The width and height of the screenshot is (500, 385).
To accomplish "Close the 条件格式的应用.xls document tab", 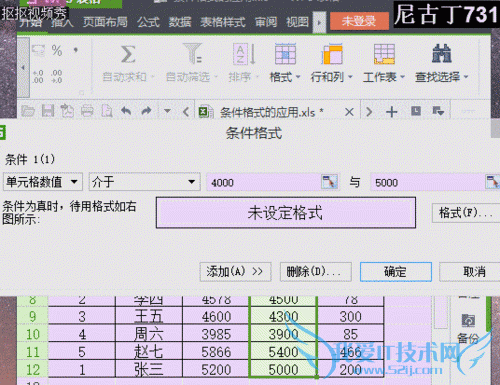I will 349,112.
